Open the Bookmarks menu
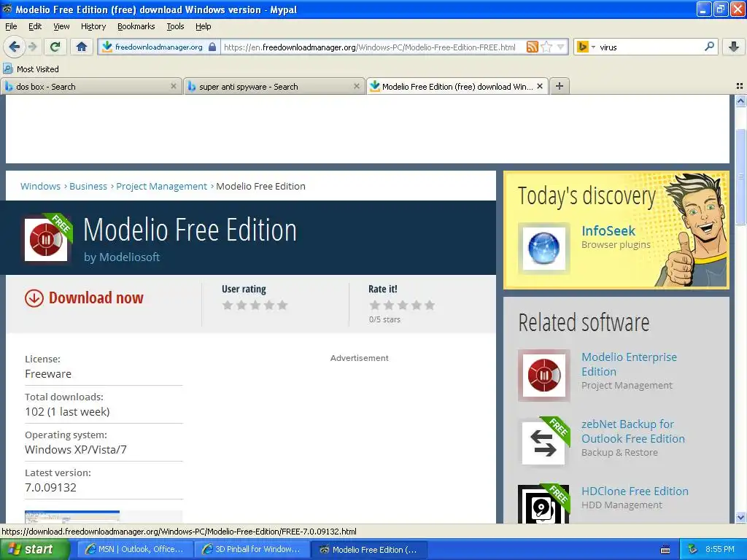 pyautogui.click(x=136, y=26)
